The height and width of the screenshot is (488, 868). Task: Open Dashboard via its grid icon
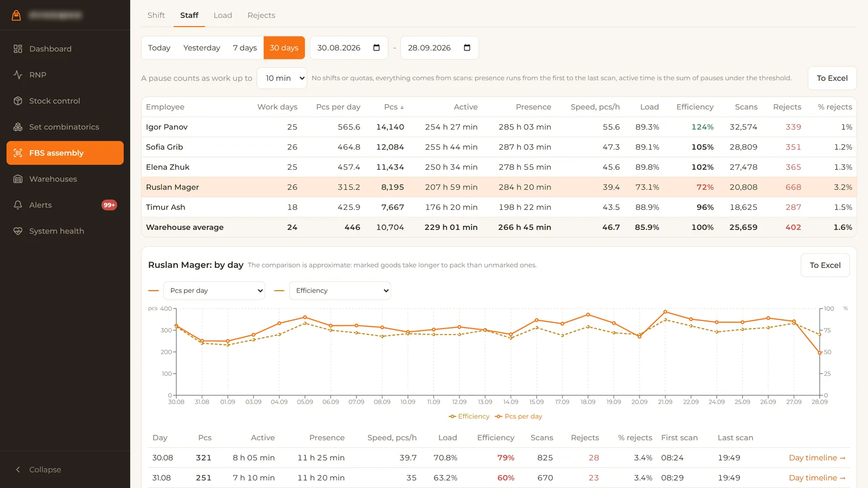(18, 49)
